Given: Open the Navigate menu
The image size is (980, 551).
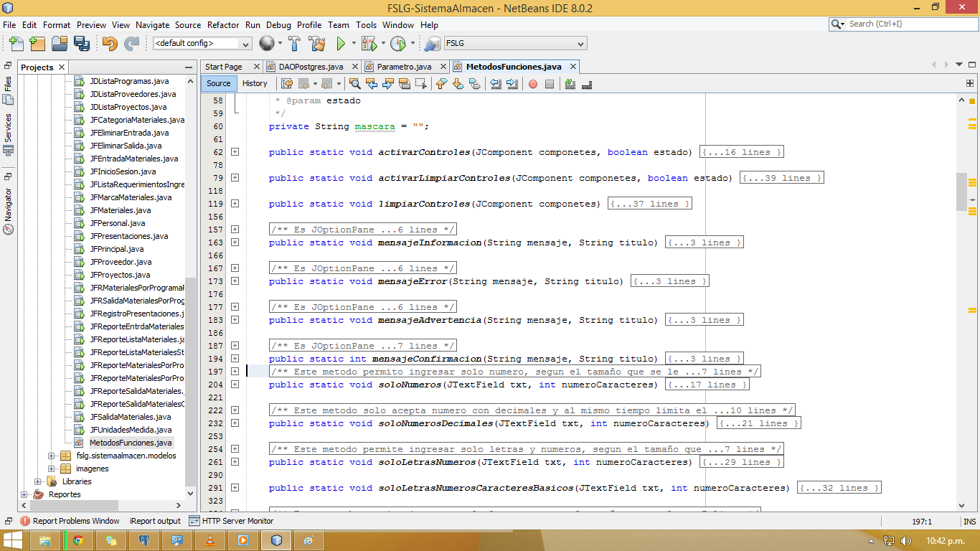Looking at the screenshot, I should [153, 24].
